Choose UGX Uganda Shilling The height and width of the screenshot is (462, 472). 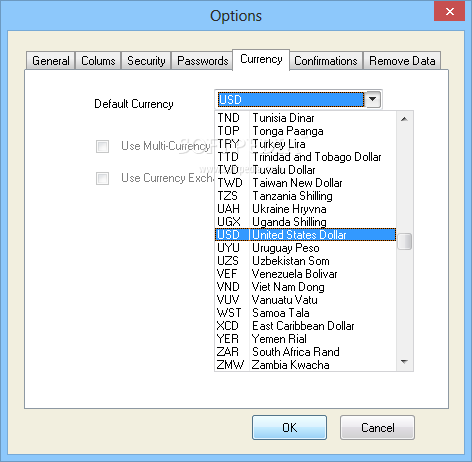305,222
